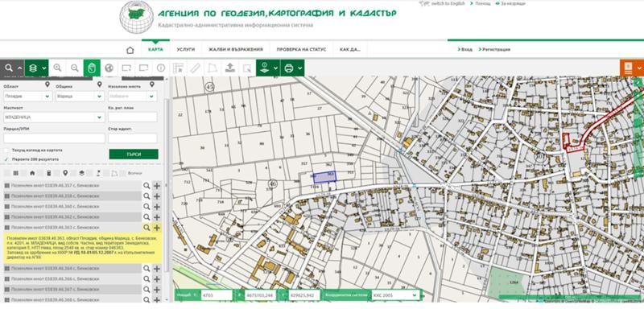Toggle the checkbox beside the grid parcels filter
This screenshot has height=309, width=644.
tap(7, 173)
